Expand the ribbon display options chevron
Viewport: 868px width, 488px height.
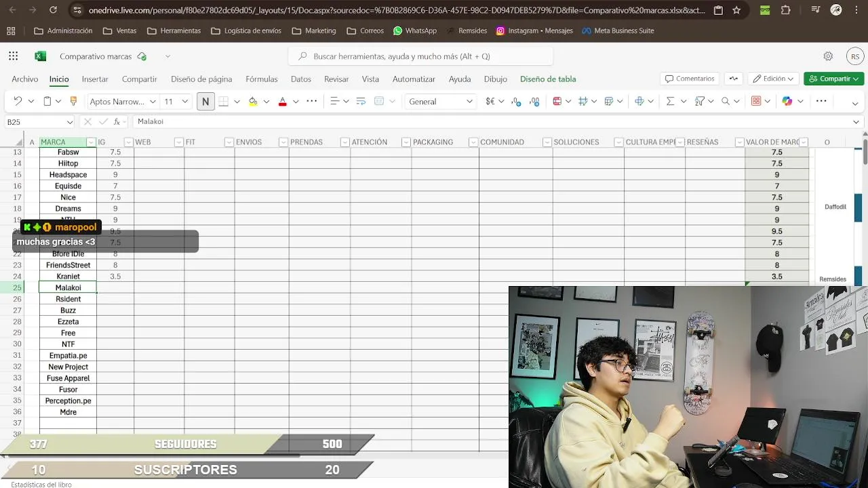(x=855, y=104)
